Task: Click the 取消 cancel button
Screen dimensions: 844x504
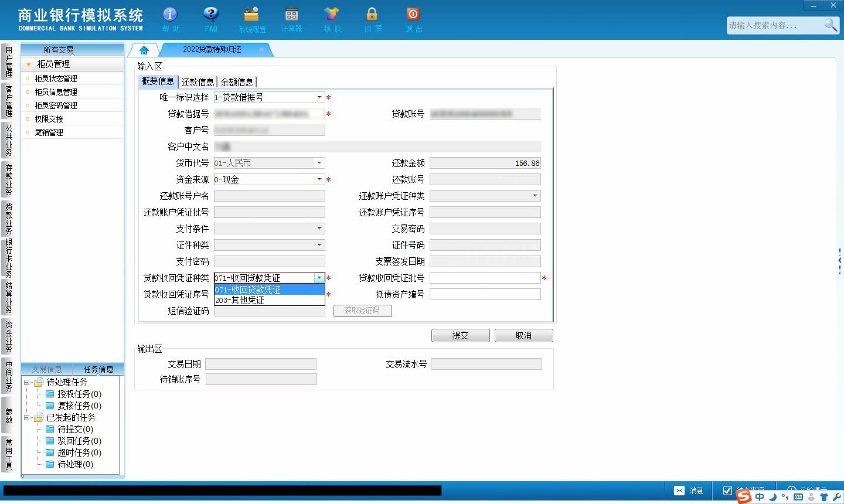Action: coord(523,335)
